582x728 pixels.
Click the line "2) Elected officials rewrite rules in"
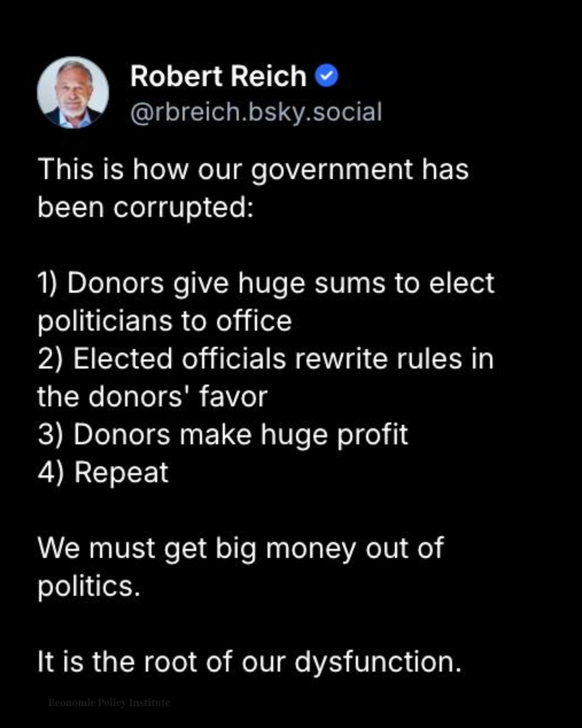point(266,359)
